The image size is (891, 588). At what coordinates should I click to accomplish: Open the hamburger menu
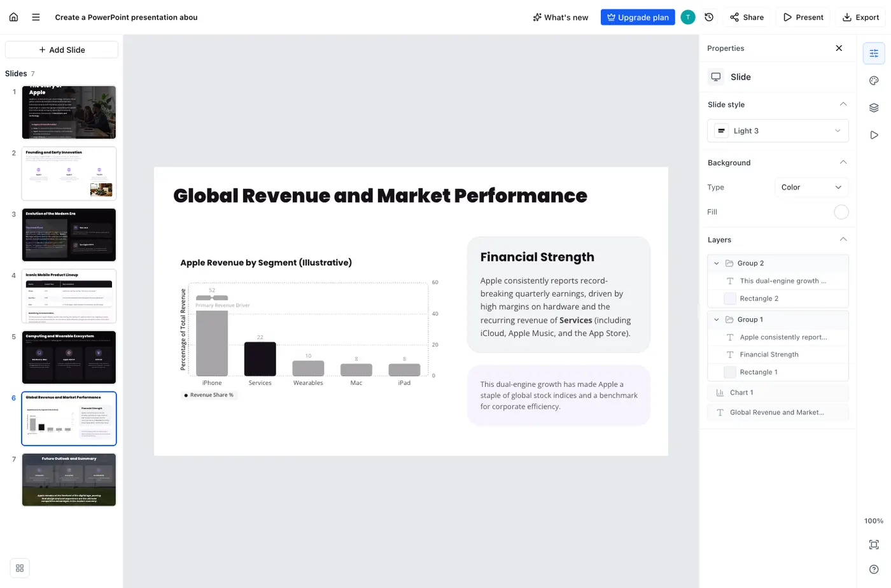coord(36,17)
